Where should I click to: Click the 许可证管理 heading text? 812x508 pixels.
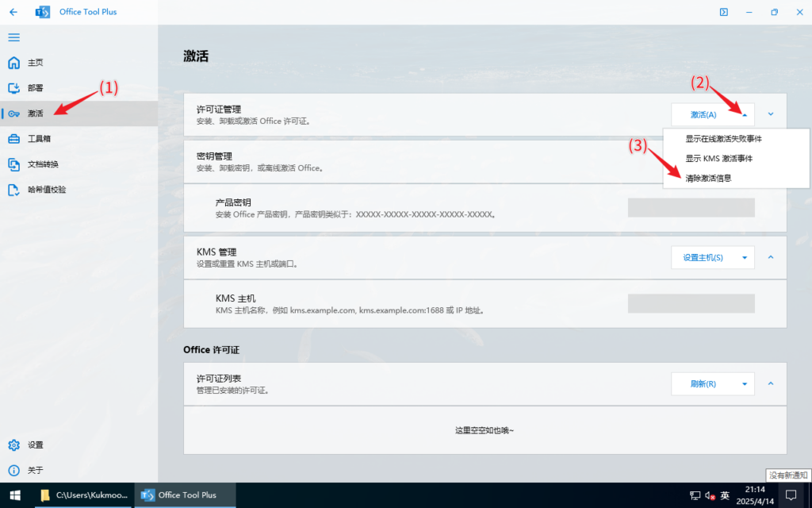pos(219,110)
